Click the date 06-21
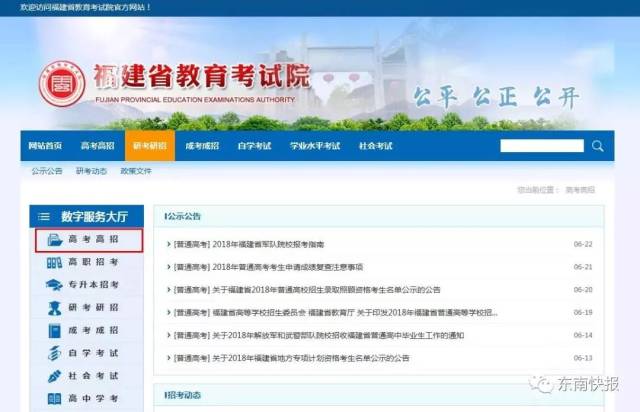This screenshot has width=640, height=412. click(x=583, y=267)
